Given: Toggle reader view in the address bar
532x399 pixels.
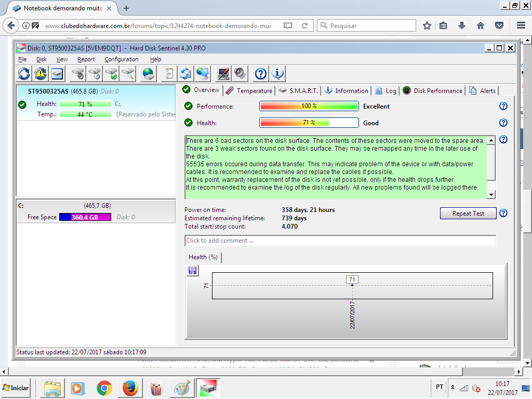Looking at the screenshot, I should coord(288,26).
